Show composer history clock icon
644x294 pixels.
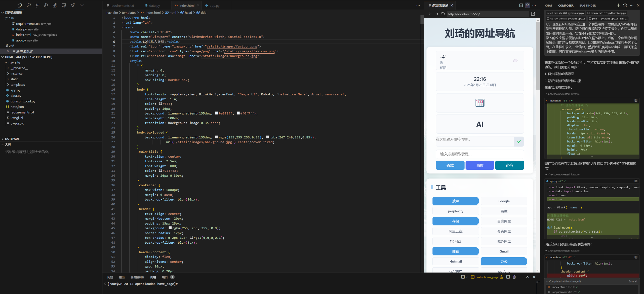[625, 5]
